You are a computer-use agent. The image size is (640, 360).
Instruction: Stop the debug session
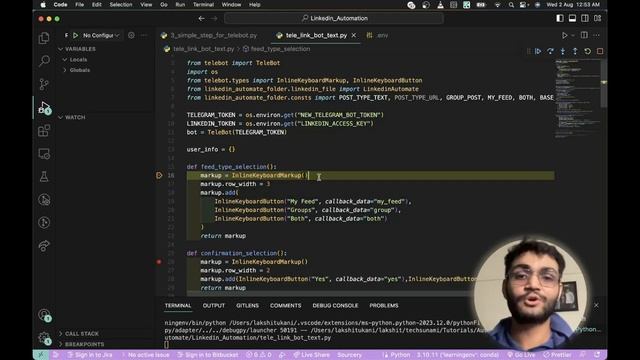[600, 51]
